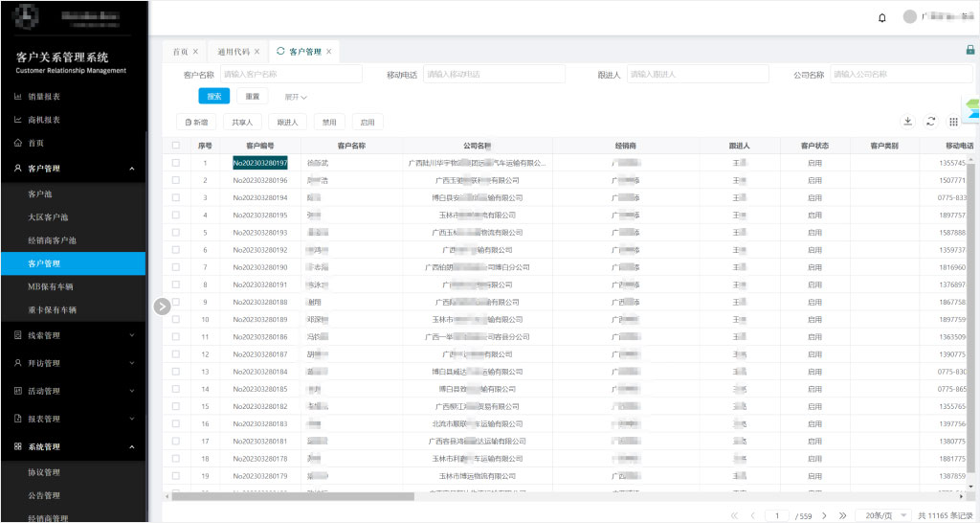Check the row for No202303280197
Screen dimensions: 980x523
point(176,163)
